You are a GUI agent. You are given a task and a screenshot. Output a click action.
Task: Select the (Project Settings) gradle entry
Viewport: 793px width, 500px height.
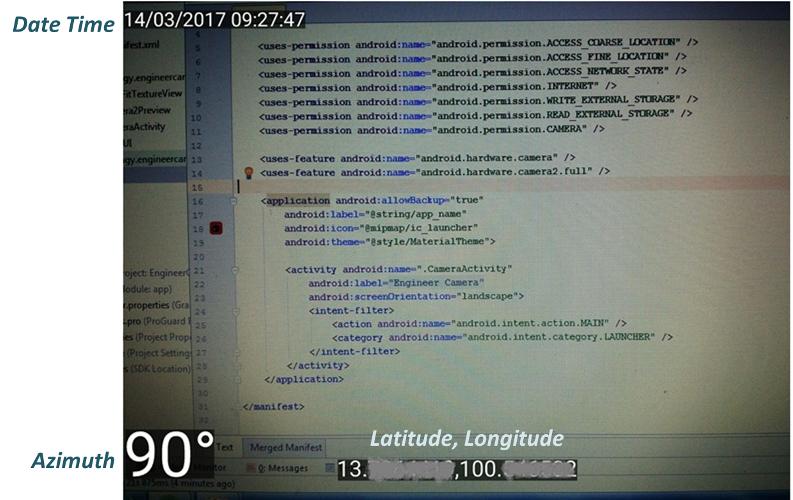pyautogui.click(x=157, y=353)
